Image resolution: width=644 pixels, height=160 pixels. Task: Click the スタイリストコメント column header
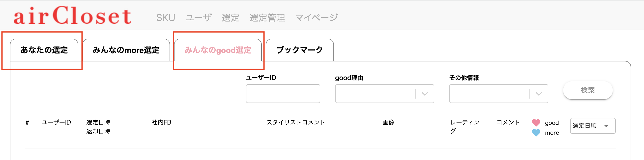coord(295,122)
